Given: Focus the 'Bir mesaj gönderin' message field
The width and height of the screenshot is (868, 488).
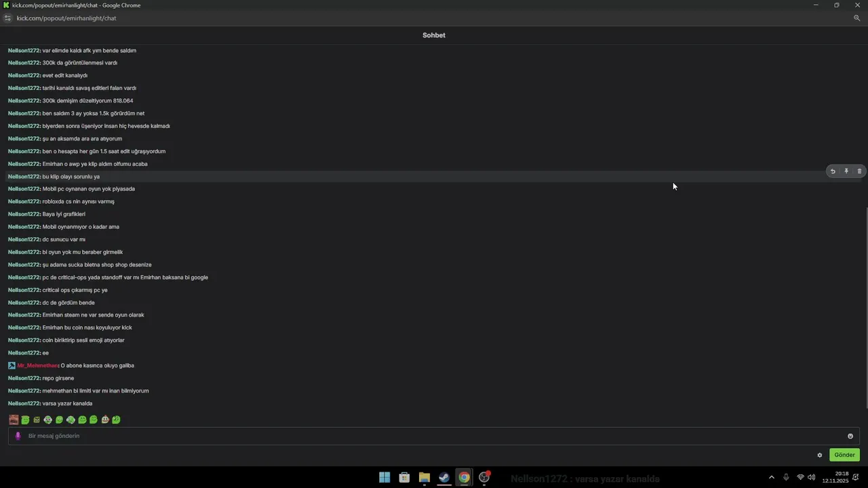Looking at the screenshot, I should (434, 436).
